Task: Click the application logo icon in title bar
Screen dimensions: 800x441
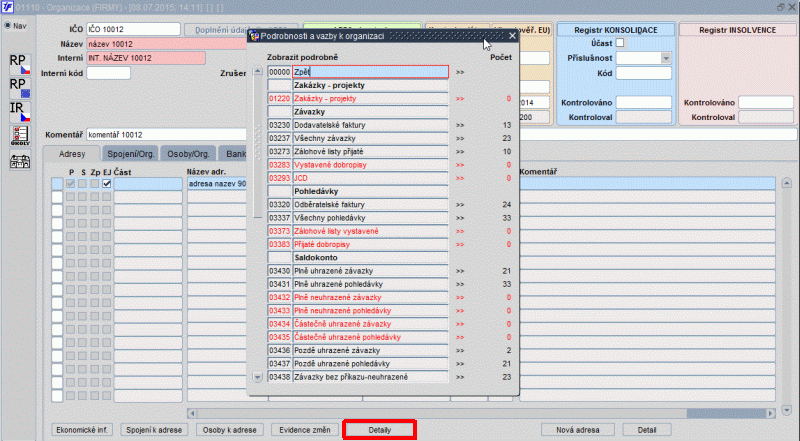Action: tap(7, 7)
